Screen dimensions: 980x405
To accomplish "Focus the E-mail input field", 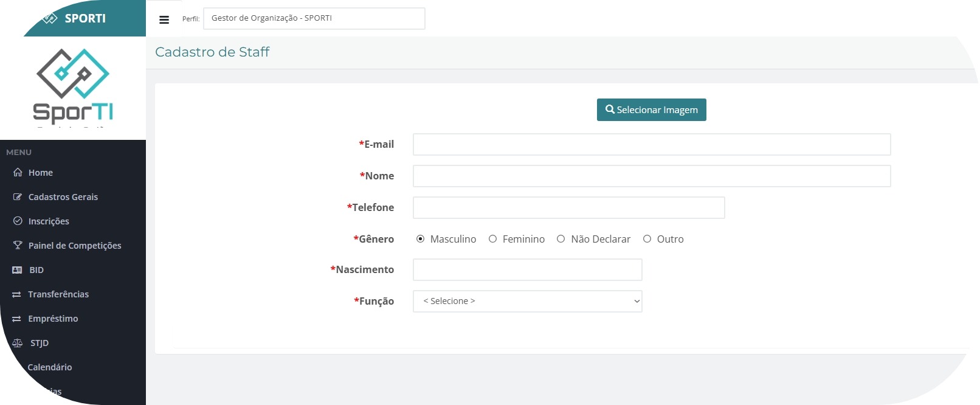I will (651, 145).
